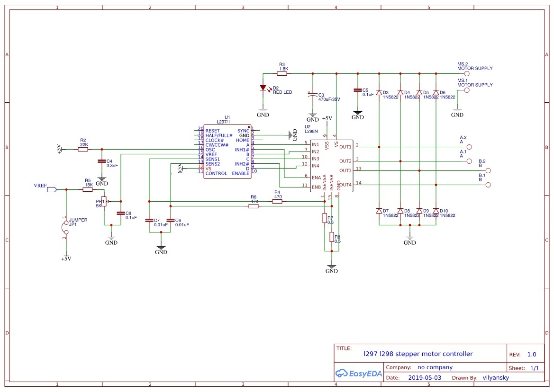
Task: Click sense resistor R8 0.5
Action: pos(331,237)
